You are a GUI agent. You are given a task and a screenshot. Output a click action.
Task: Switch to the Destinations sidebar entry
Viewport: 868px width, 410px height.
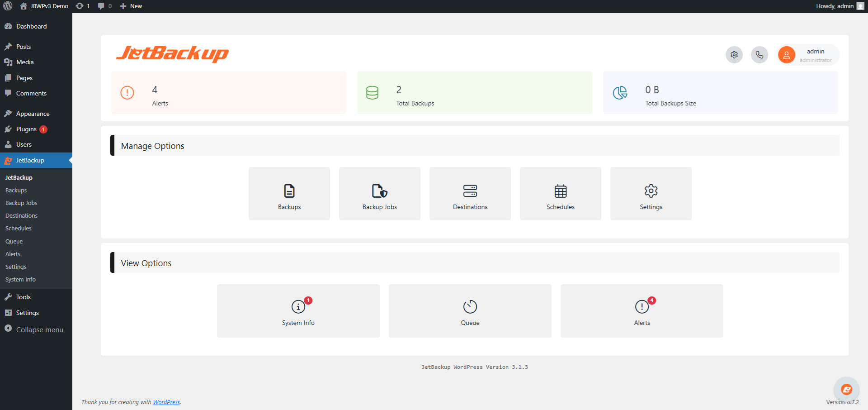tap(21, 215)
